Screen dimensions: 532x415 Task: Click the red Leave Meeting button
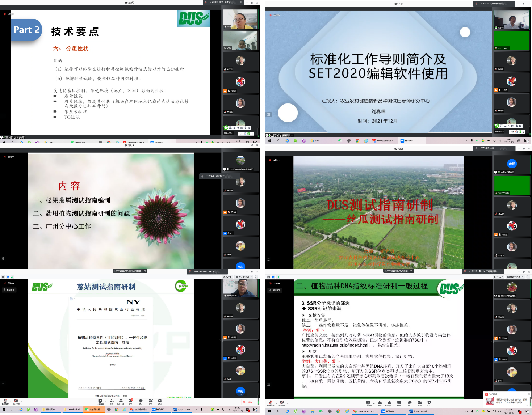(248, 402)
